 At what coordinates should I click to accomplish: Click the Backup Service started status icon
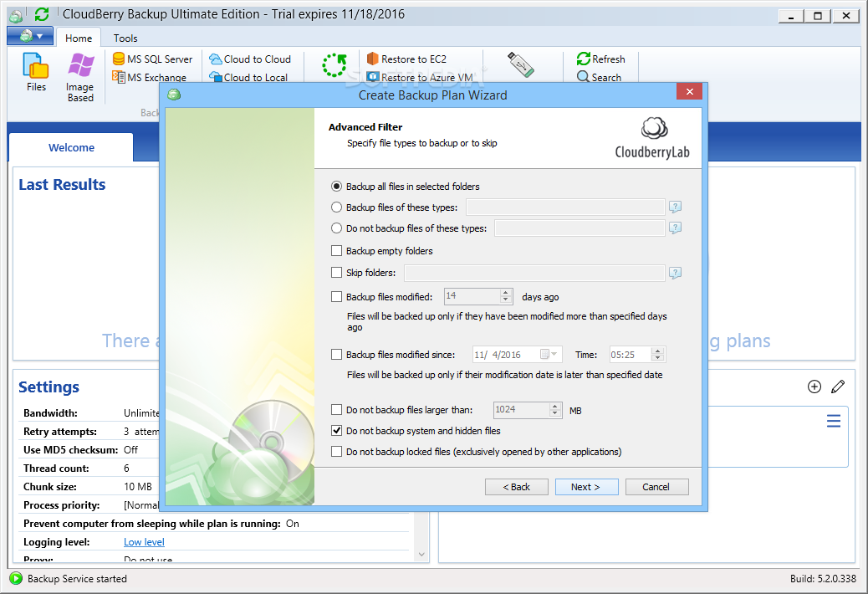16,578
